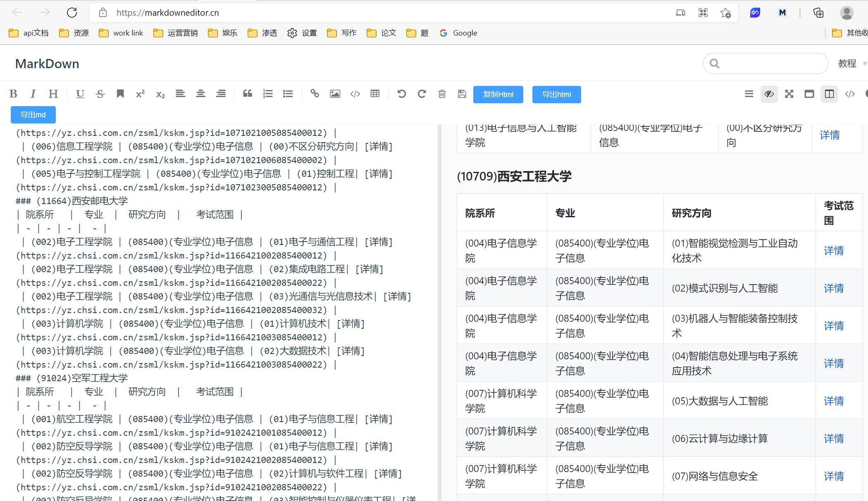868x501 pixels.
Task: Apply strikethrough formatting
Action: (100, 94)
